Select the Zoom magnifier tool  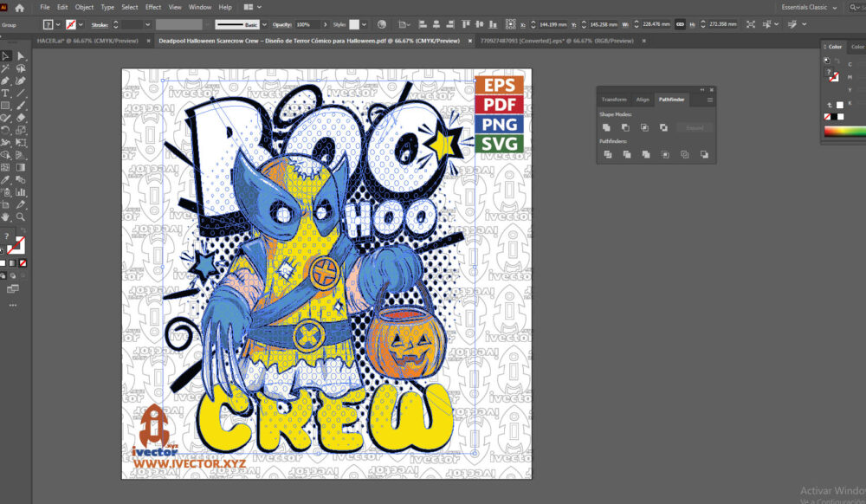[x=21, y=217]
